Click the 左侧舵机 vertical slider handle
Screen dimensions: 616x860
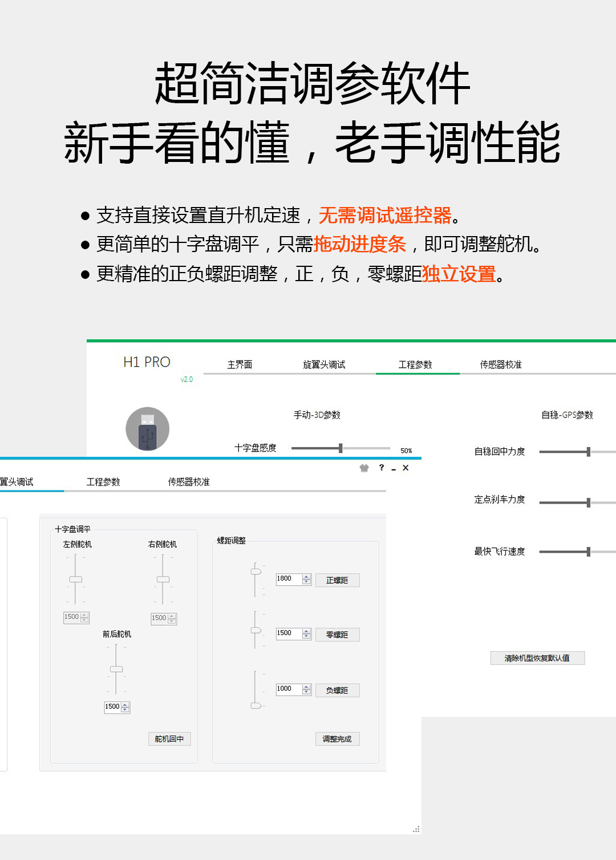click(x=76, y=579)
